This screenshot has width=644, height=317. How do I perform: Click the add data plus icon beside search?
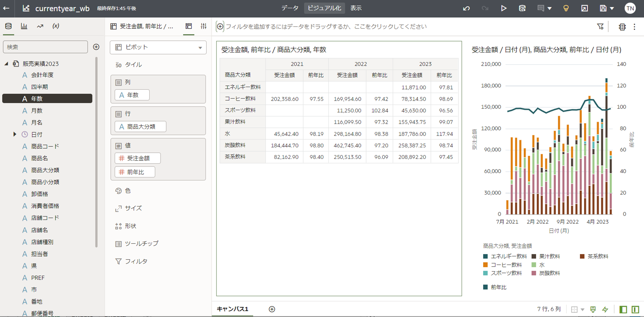pyautogui.click(x=96, y=47)
